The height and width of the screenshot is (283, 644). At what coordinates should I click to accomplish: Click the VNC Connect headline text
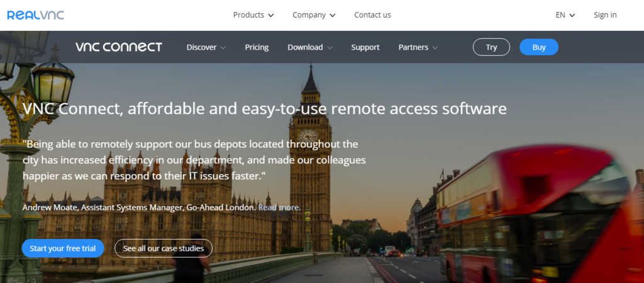[264, 109]
